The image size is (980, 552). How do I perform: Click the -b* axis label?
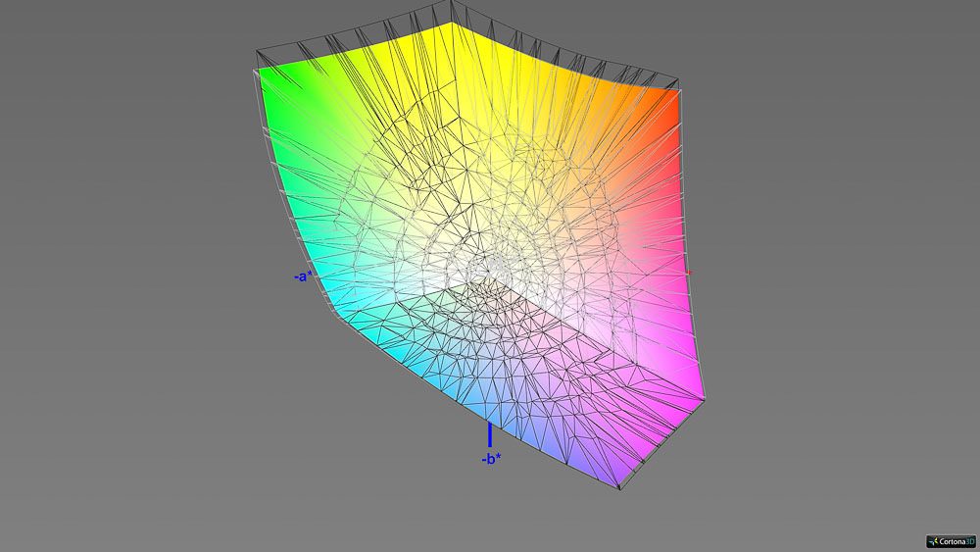tap(491, 458)
